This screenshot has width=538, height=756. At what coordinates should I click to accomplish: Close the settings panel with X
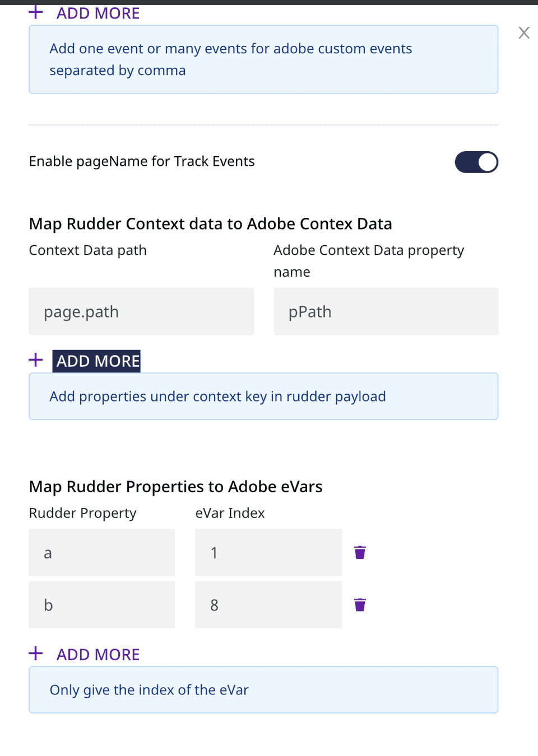pos(524,33)
